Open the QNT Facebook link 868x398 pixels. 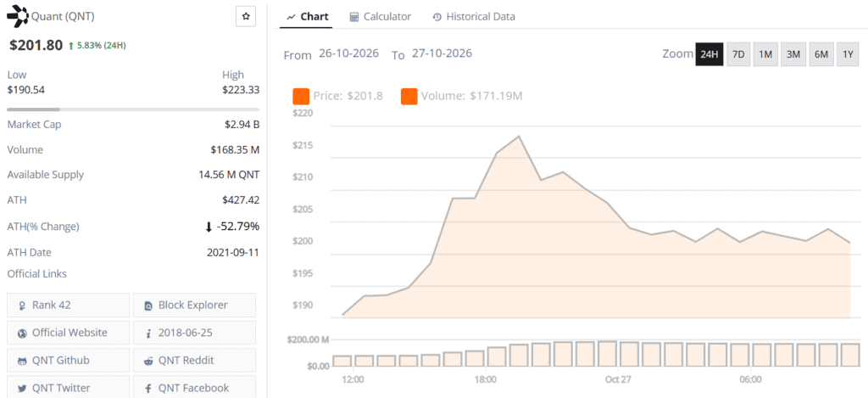(194, 388)
